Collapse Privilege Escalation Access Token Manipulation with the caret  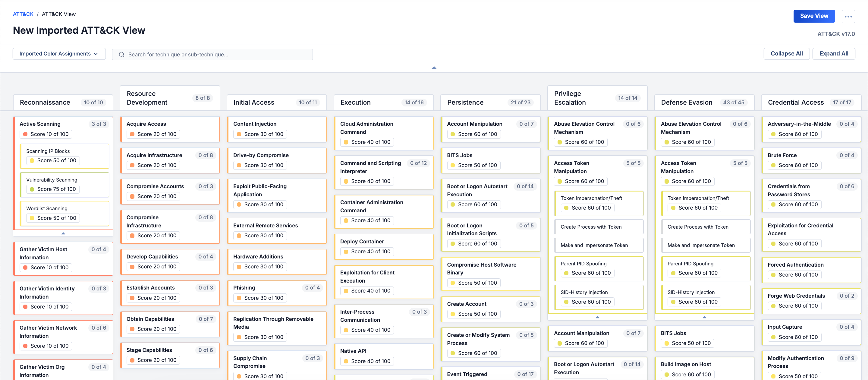597,317
